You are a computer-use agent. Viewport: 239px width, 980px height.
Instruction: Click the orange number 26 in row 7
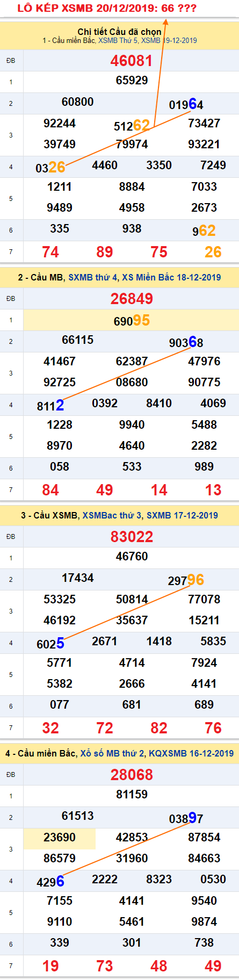pyautogui.click(x=213, y=252)
